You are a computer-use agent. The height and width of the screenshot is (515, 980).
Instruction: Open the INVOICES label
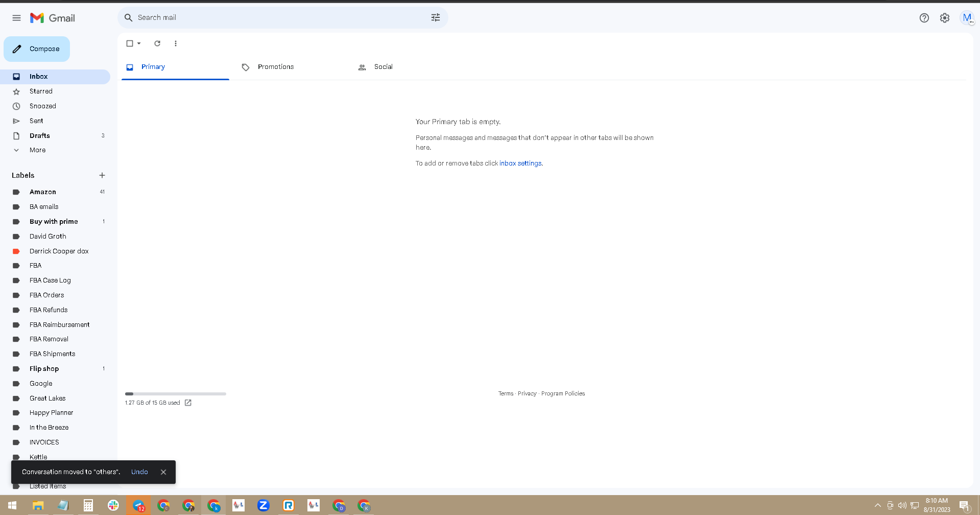pos(55,442)
